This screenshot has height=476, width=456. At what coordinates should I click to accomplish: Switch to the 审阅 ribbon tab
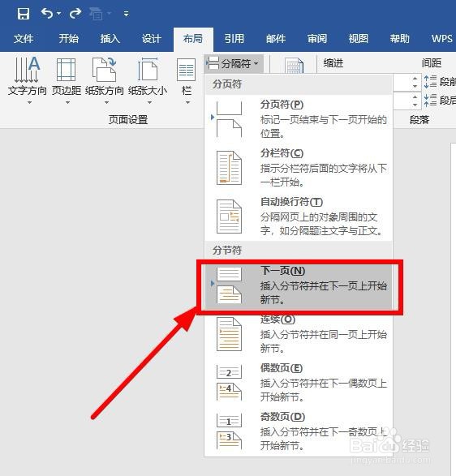coord(317,39)
